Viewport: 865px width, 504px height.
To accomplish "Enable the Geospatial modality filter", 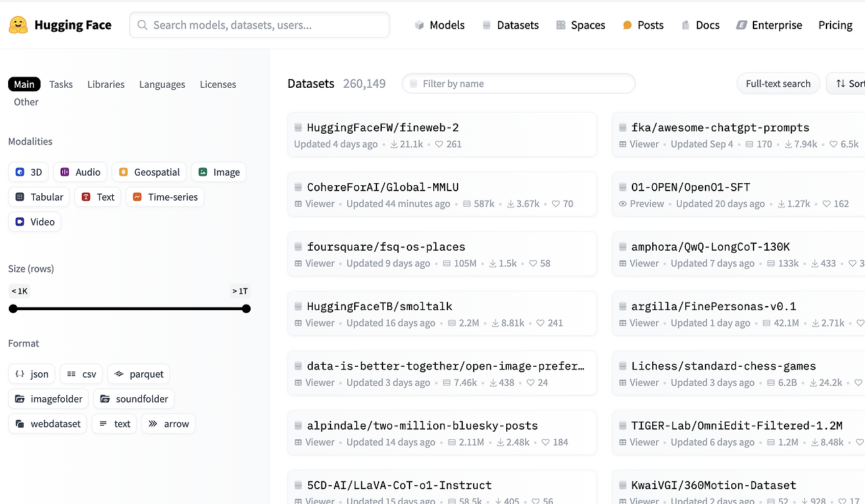I will point(149,172).
